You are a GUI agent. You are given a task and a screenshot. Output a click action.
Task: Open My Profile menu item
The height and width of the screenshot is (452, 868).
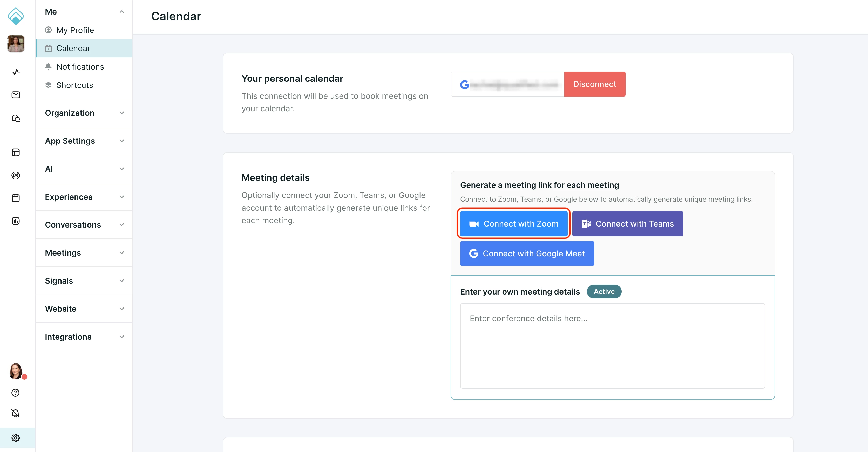pyautogui.click(x=75, y=30)
